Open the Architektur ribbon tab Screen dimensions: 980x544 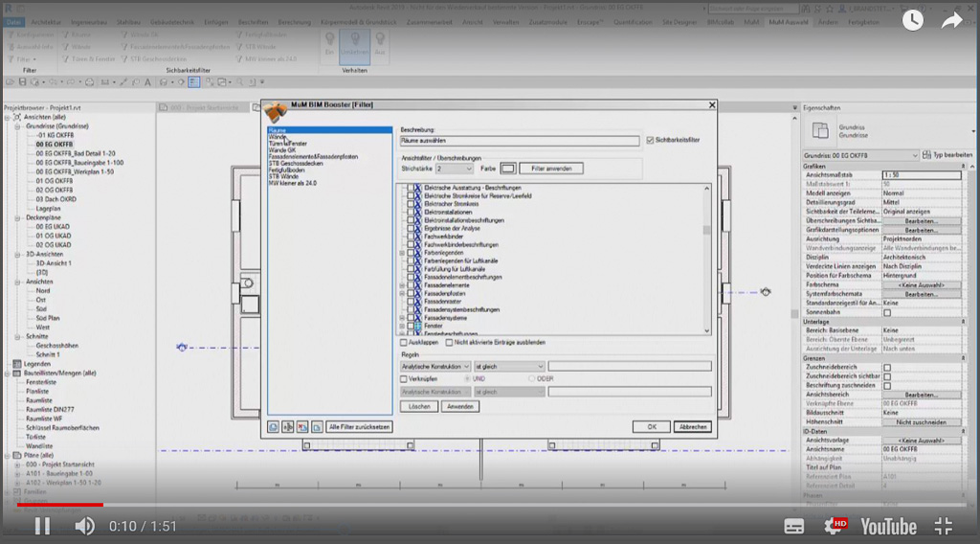tap(46, 20)
